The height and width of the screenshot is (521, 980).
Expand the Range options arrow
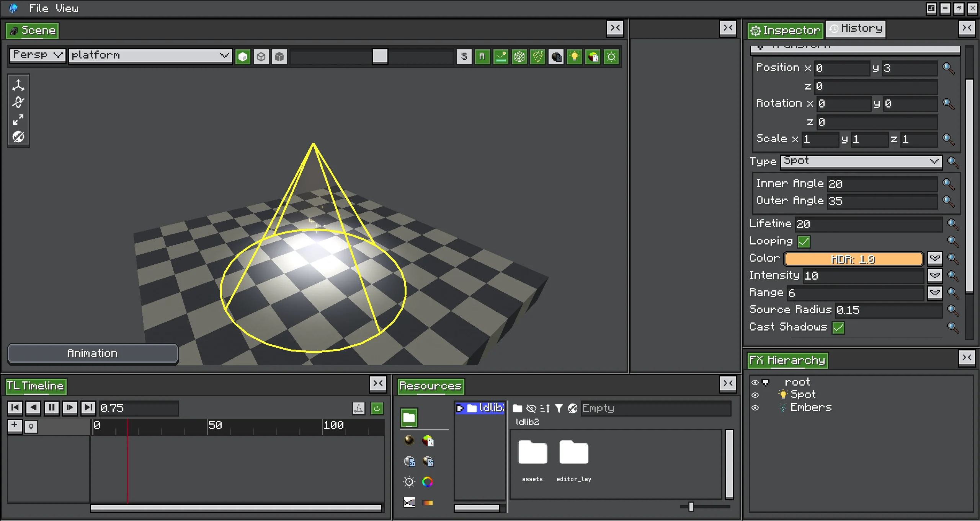tap(935, 293)
